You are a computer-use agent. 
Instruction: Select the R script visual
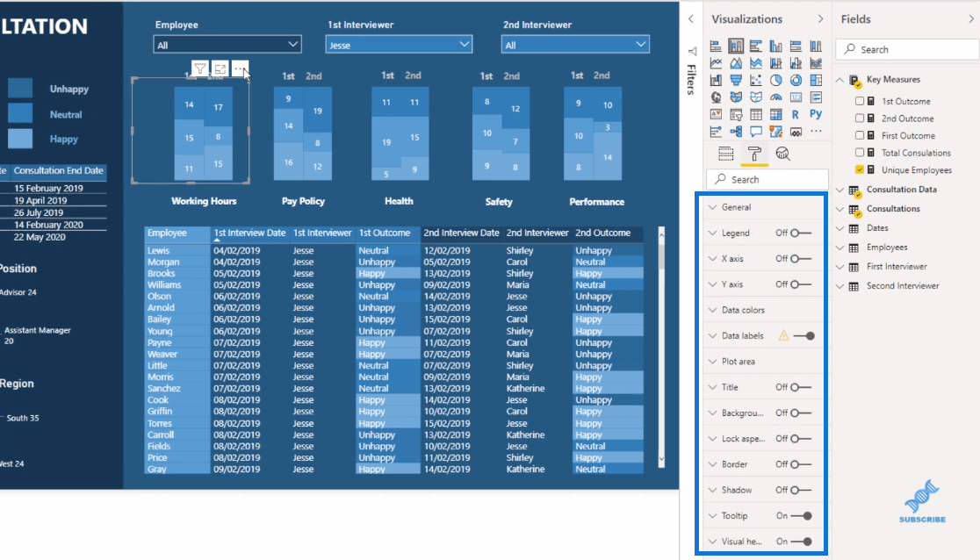796,114
